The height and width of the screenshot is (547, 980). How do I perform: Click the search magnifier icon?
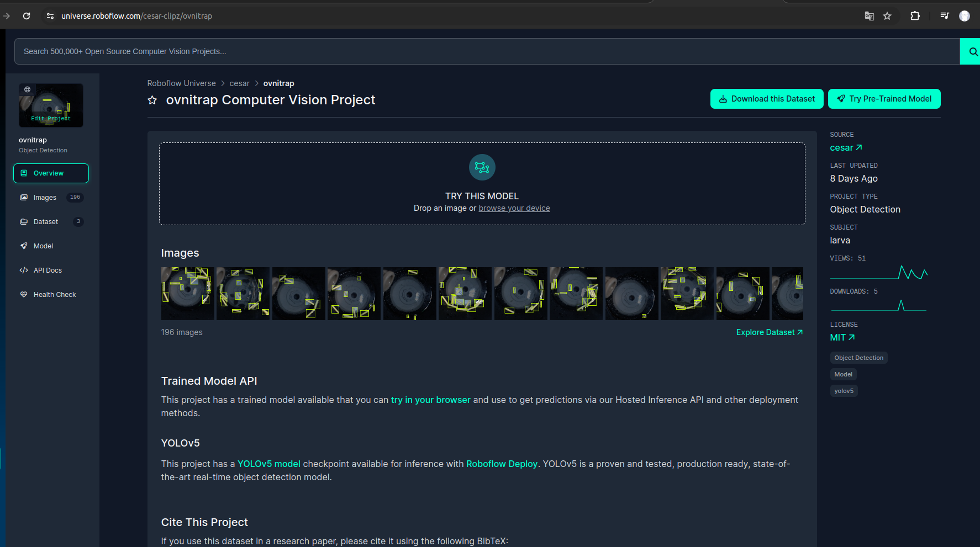(x=972, y=52)
